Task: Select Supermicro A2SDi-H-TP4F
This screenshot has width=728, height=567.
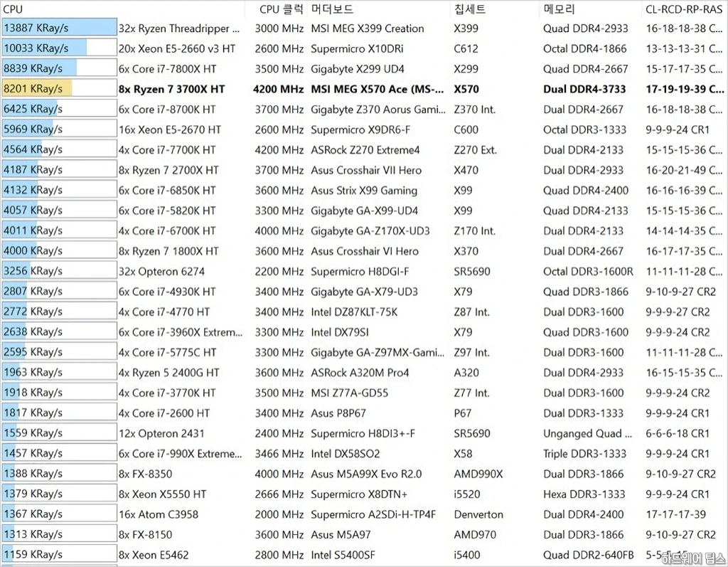Action: 373,514
